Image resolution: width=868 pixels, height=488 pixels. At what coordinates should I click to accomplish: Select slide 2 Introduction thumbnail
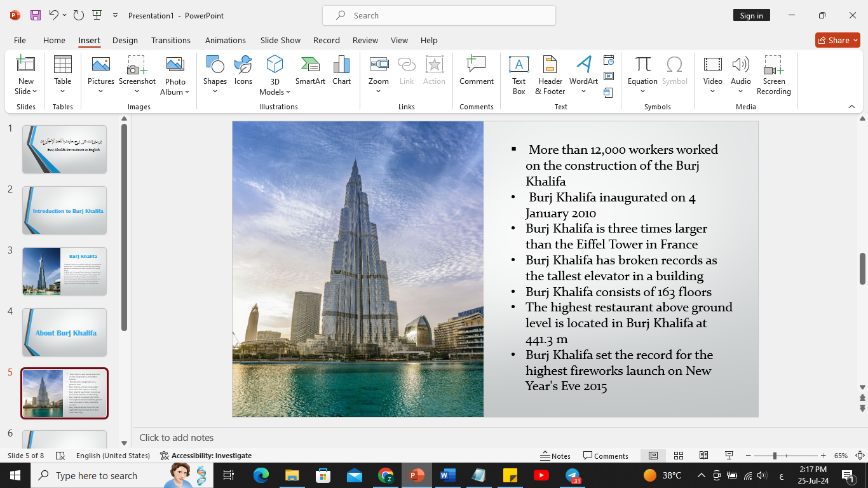pyautogui.click(x=64, y=210)
